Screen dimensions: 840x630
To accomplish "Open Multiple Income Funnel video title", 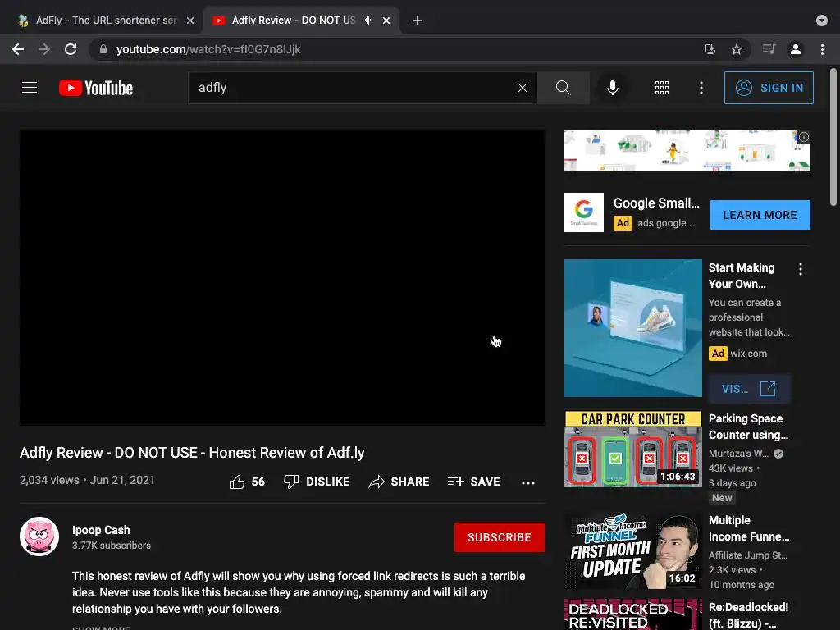I will (749, 528).
